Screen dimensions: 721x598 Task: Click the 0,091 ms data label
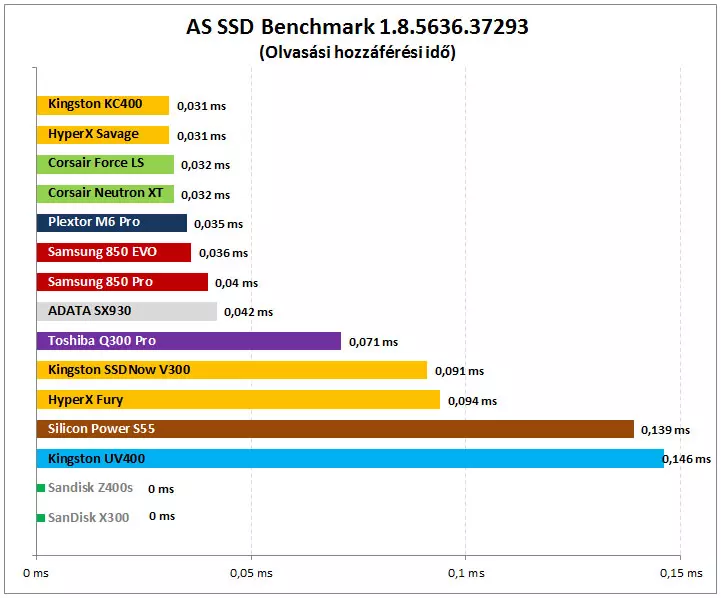click(x=459, y=371)
